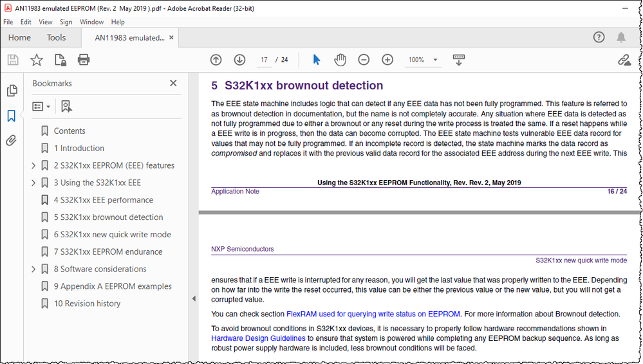Click the '5 S32K1xx brownout detection' heading
This screenshot has width=643, height=364.
[x=297, y=86]
